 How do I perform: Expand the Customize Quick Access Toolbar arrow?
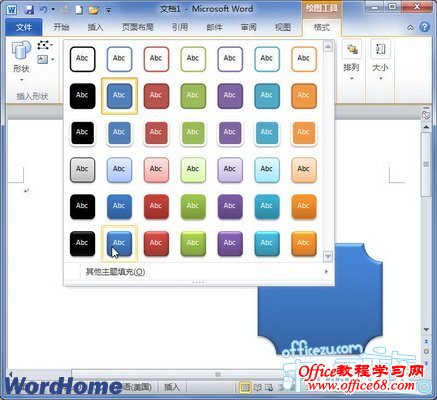[x=108, y=10]
